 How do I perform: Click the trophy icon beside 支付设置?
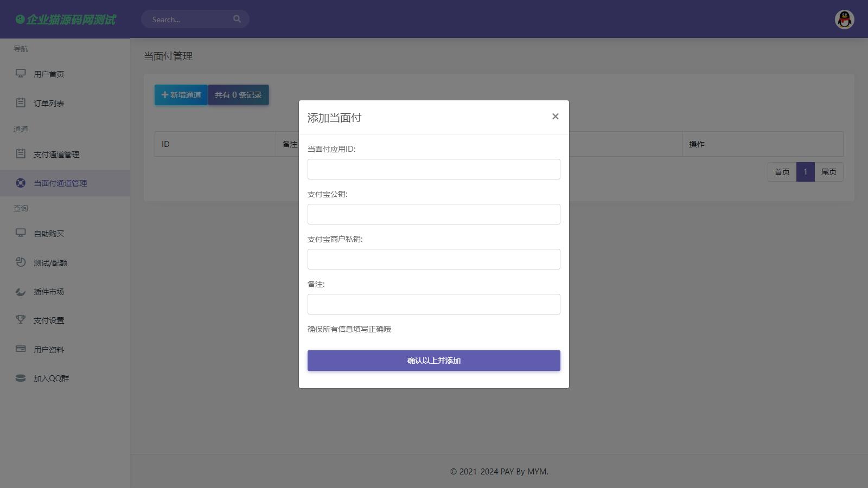[21, 320]
